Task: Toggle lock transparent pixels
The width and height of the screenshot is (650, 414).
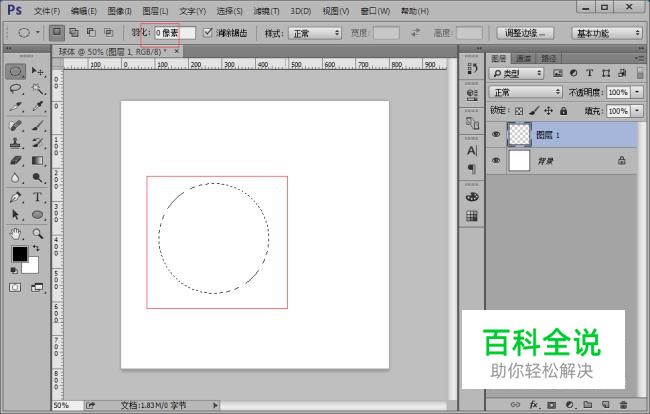Action: click(x=519, y=111)
